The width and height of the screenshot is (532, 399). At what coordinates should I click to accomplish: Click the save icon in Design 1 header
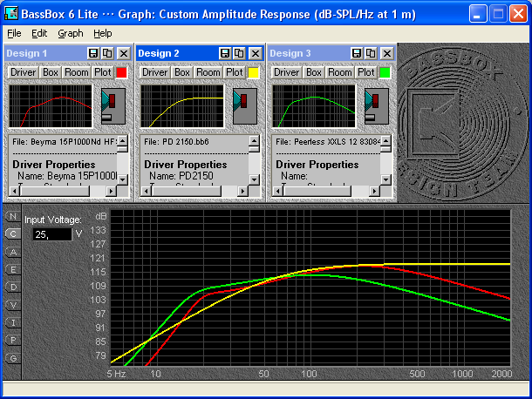[93, 53]
